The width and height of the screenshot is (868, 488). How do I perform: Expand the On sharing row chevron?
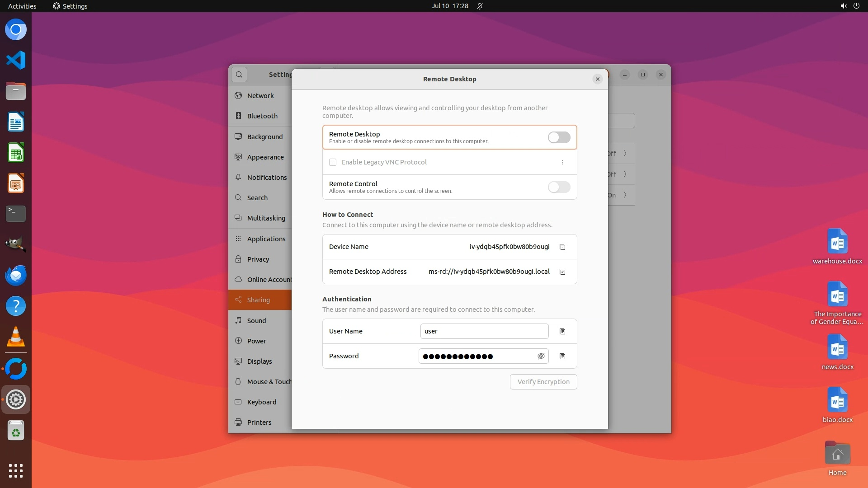coord(625,195)
